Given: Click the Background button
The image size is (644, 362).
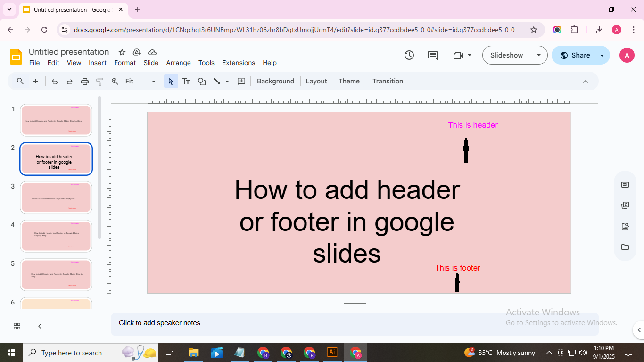Looking at the screenshot, I should pyautogui.click(x=275, y=82).
